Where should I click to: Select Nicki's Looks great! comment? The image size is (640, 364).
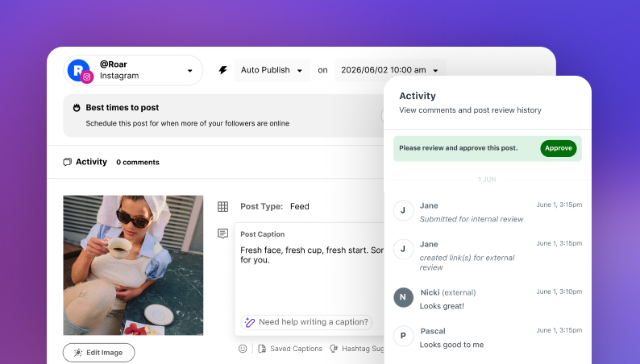tap(442, 306)
